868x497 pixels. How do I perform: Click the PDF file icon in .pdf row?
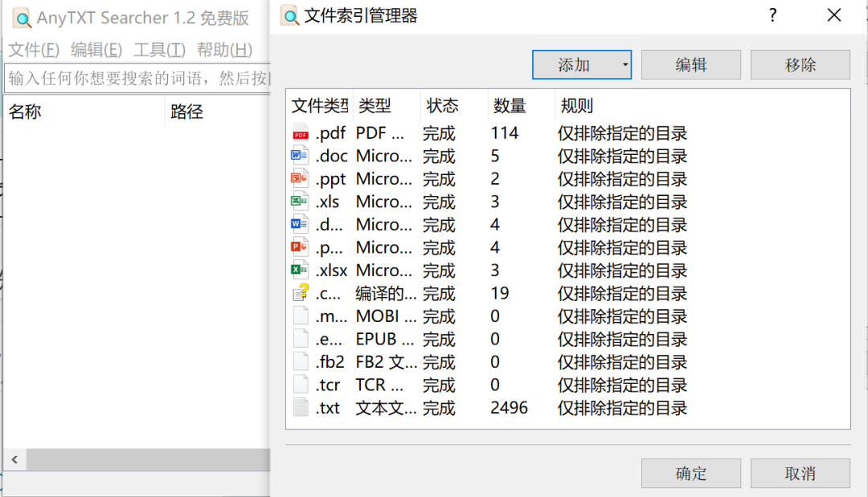click(300, 132)
